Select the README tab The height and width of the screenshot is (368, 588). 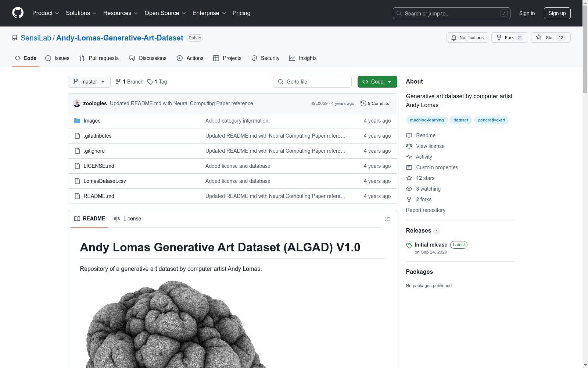(90, 219)
